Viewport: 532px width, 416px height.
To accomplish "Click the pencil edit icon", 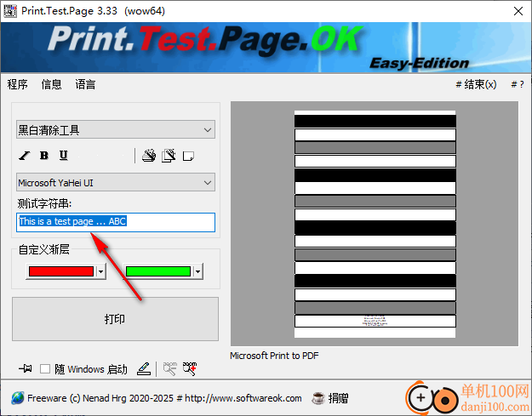I will pos(144,368).
